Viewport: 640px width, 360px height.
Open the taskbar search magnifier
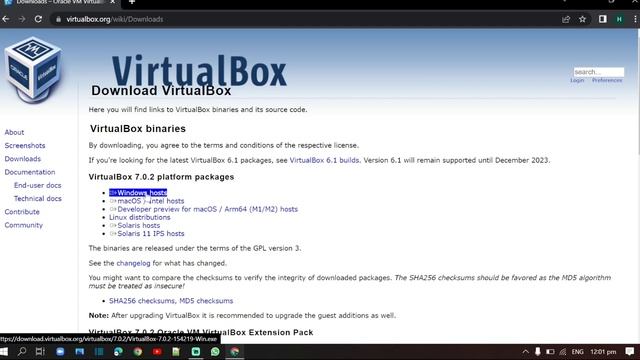22,351
